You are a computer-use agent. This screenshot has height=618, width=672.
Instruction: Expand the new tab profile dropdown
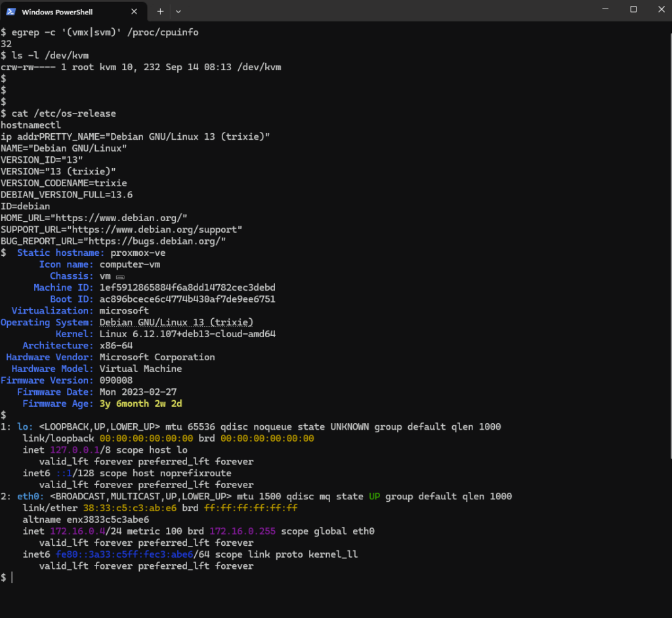[x=178, y=12]
